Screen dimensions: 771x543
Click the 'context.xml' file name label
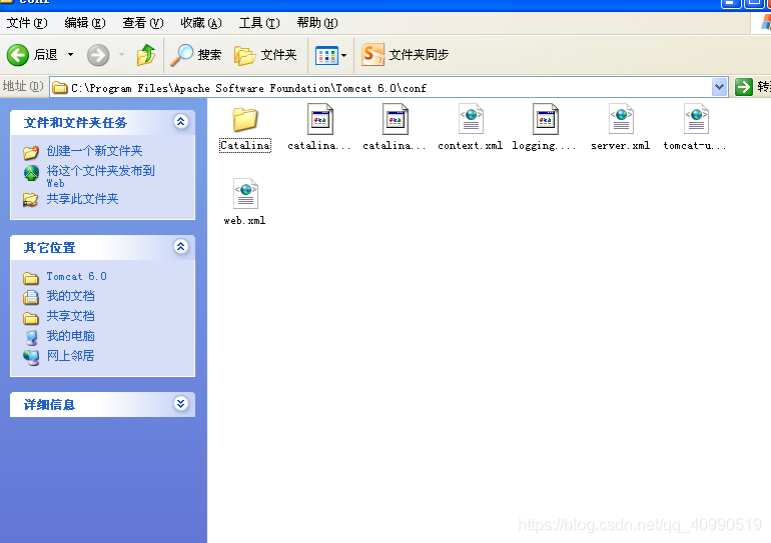coord(470,146)
